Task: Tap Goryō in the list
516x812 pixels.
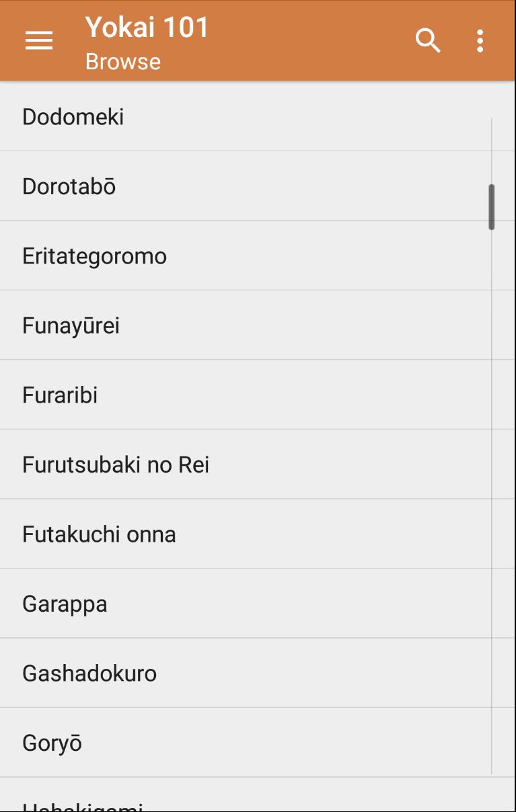Action: [52, 743]
